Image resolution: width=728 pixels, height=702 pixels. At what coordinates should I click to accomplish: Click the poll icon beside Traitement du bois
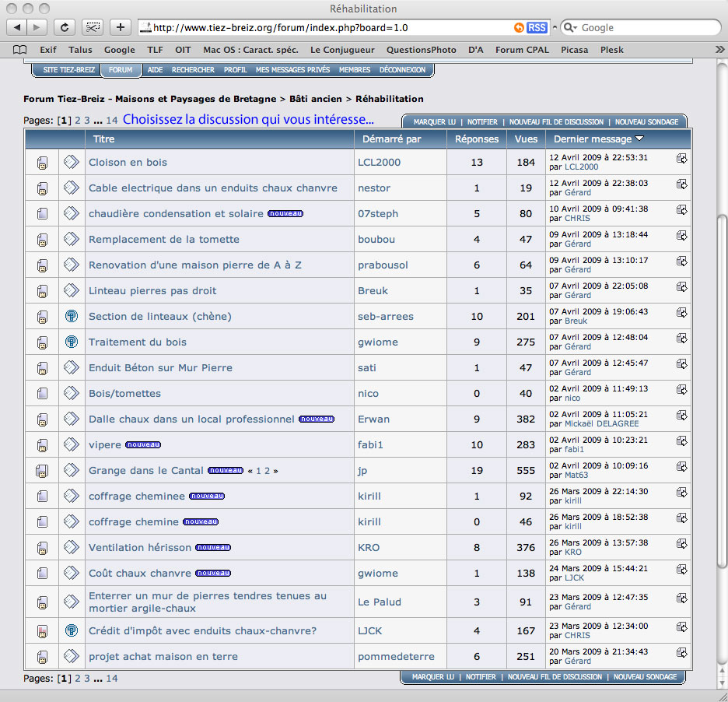(71, 342)
